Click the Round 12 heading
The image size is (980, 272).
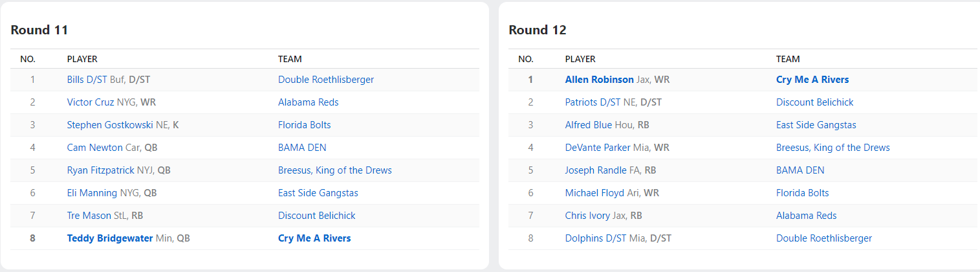tap(538, 30)
